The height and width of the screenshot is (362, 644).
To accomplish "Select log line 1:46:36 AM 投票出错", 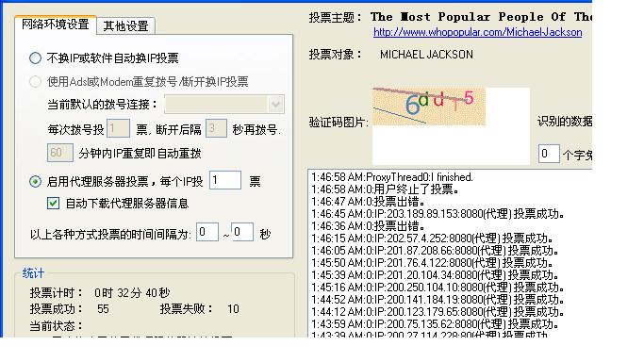I will tap(368, 226).
